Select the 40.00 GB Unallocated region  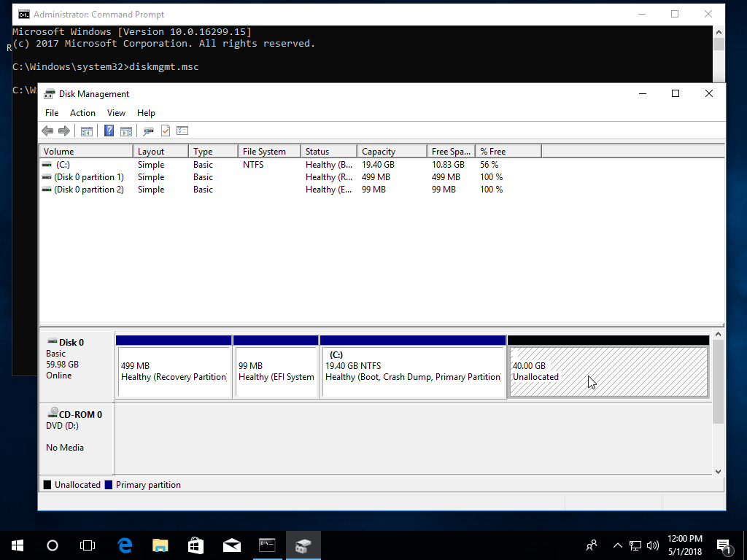[x=608, y=372]
